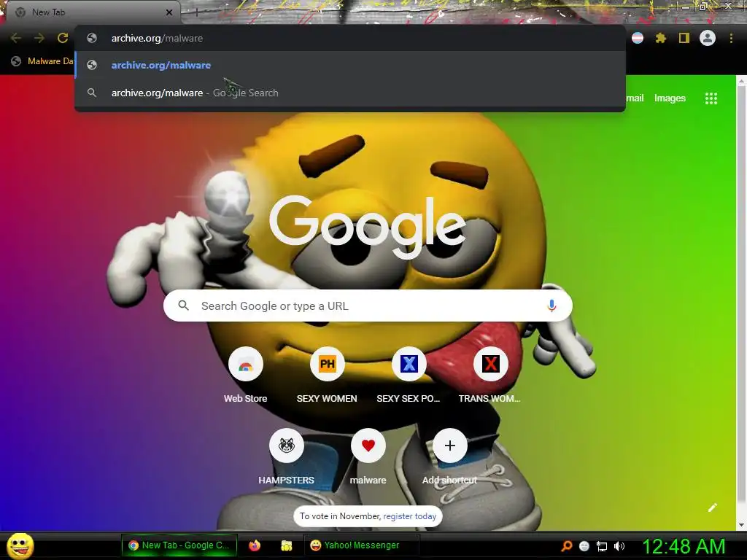Click the browser forward arrow
Image resolution: width=747 pixels, height=560 pixels.
tap(39, 38)
